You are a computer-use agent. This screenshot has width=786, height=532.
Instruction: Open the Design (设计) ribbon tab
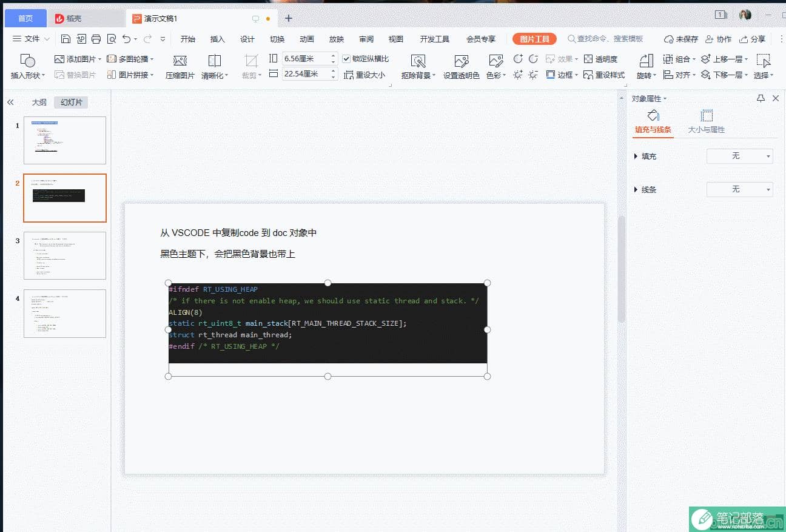pyautogui.click(x=247, y=39)
